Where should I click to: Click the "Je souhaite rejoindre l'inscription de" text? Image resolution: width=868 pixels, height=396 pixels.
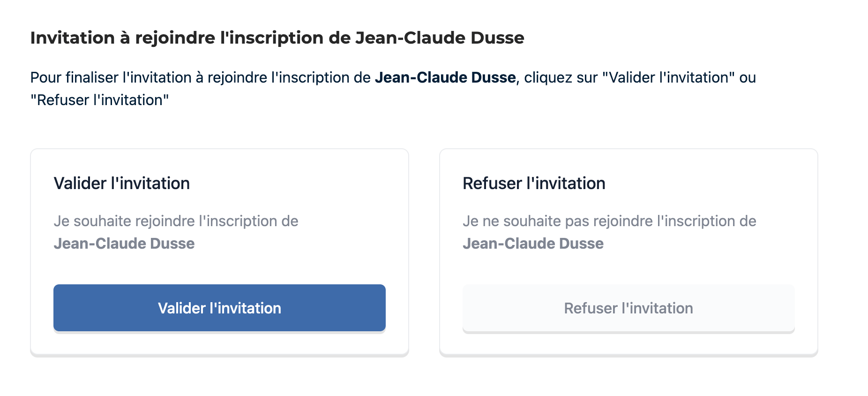176,221
